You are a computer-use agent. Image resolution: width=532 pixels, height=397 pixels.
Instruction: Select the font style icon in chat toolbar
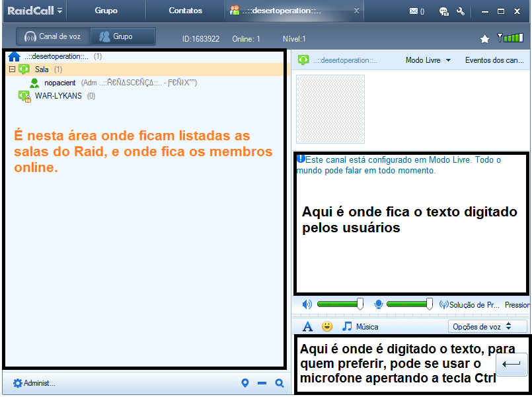tap(307, 326)
